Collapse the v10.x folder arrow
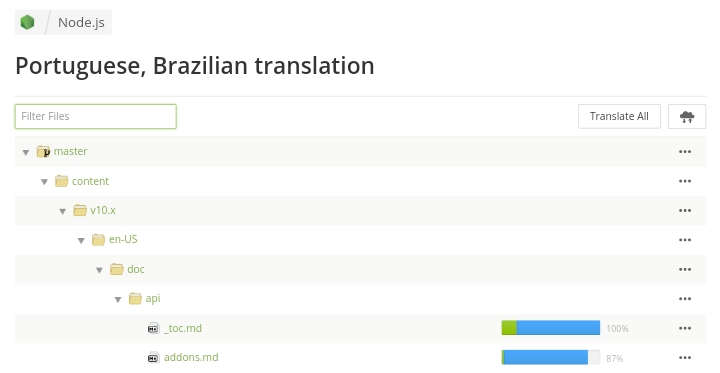The height and width of the screenshot is (373, 720). (x=62, y=211)
